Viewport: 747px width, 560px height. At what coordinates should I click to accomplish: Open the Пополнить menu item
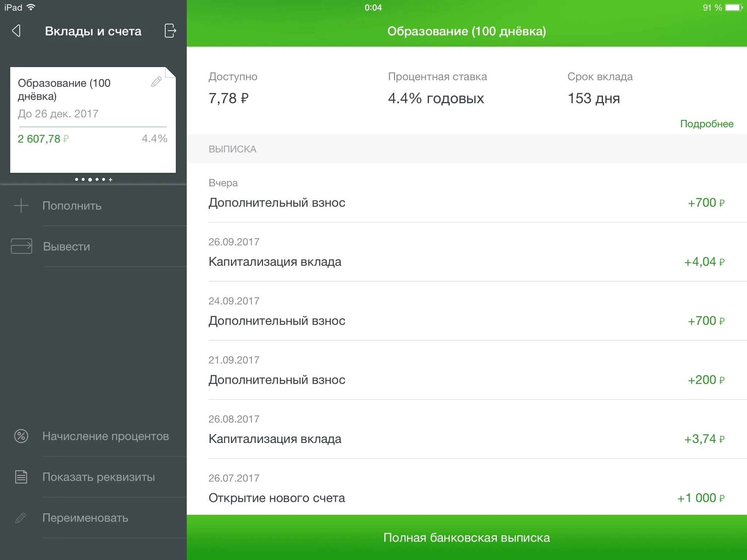click(x=72, y=206)
